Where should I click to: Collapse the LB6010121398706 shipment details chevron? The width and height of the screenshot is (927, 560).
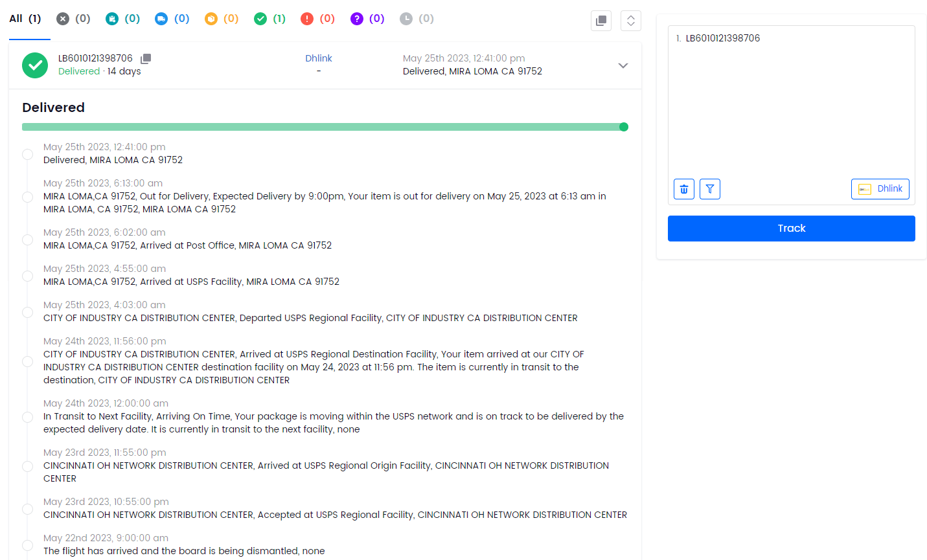623,65
